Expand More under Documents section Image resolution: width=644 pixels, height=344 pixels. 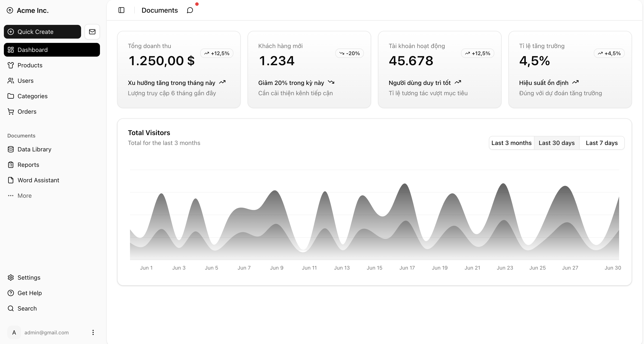[24, 196]
